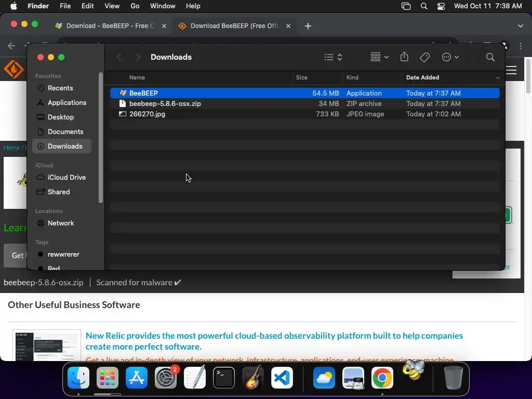This screenshot has width=532, height=399.
Task: Open the Apple menu
Action: [14, 6]
